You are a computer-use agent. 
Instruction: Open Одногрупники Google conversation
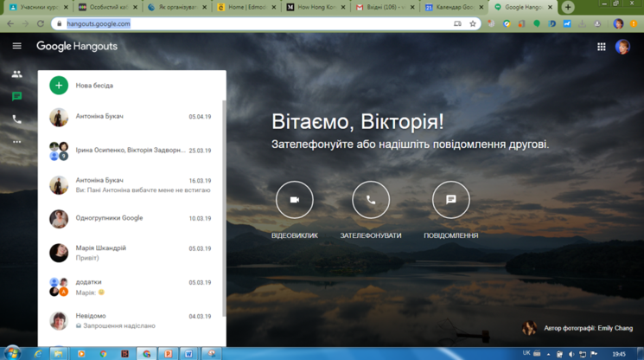point(131,219)
